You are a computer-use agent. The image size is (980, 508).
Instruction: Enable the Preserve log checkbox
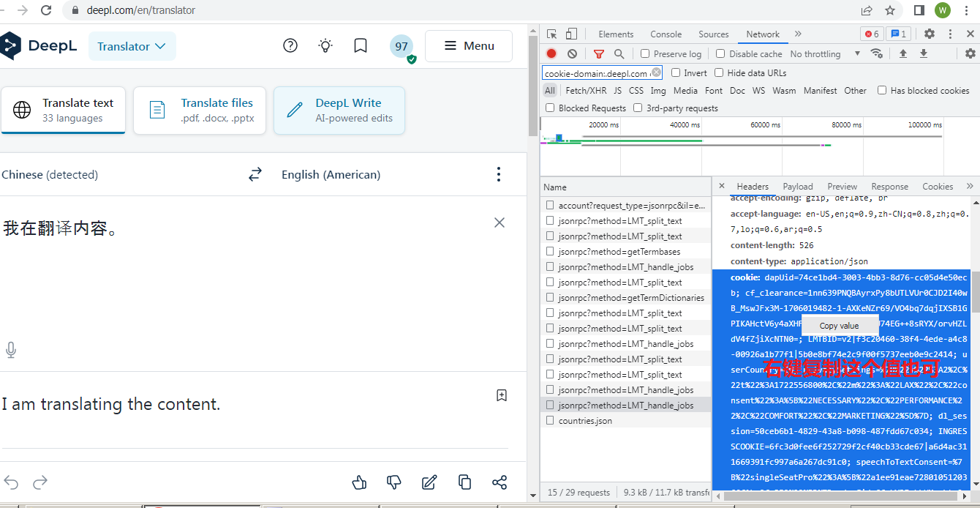[645, 53]
